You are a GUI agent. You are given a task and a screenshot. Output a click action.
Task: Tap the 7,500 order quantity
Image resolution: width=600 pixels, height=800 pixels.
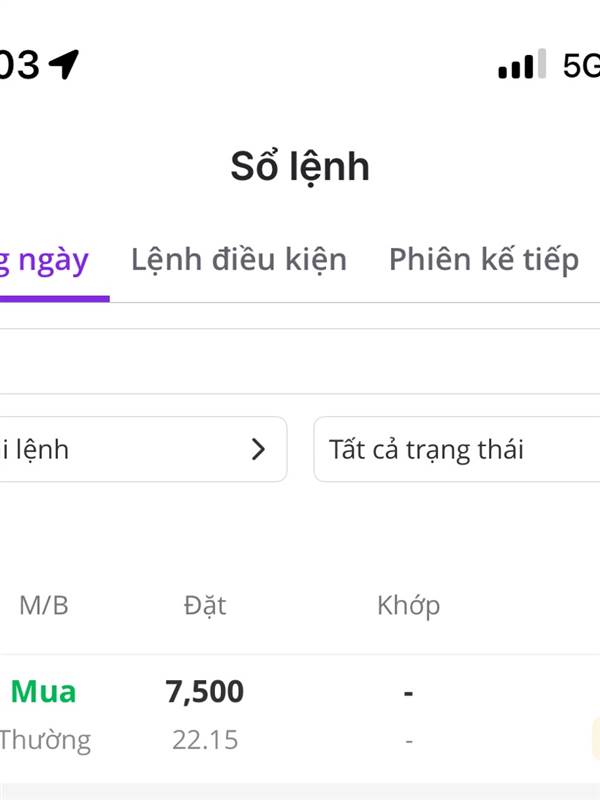pos(205,692)
